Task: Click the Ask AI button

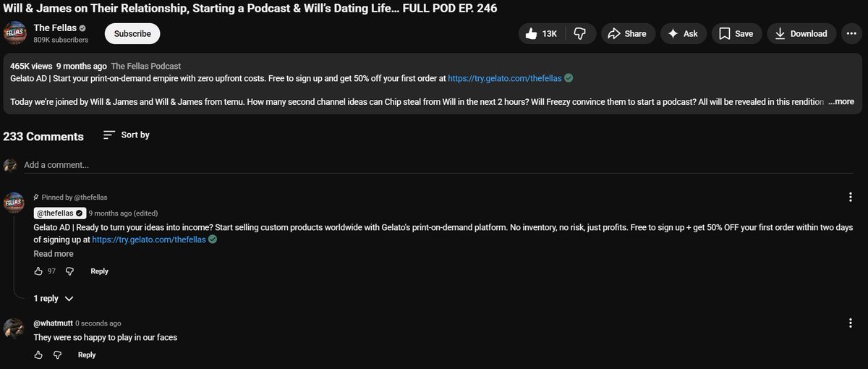Action: point(683,34)
